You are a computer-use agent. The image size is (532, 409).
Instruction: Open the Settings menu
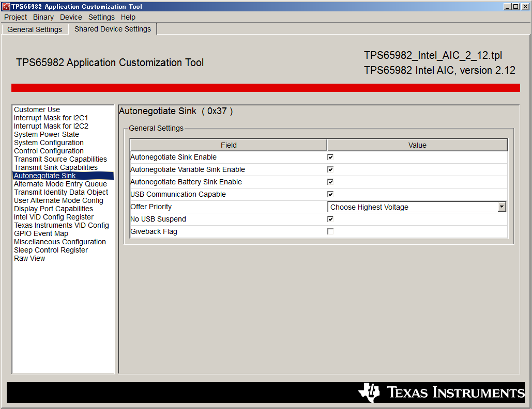(101, 17)
